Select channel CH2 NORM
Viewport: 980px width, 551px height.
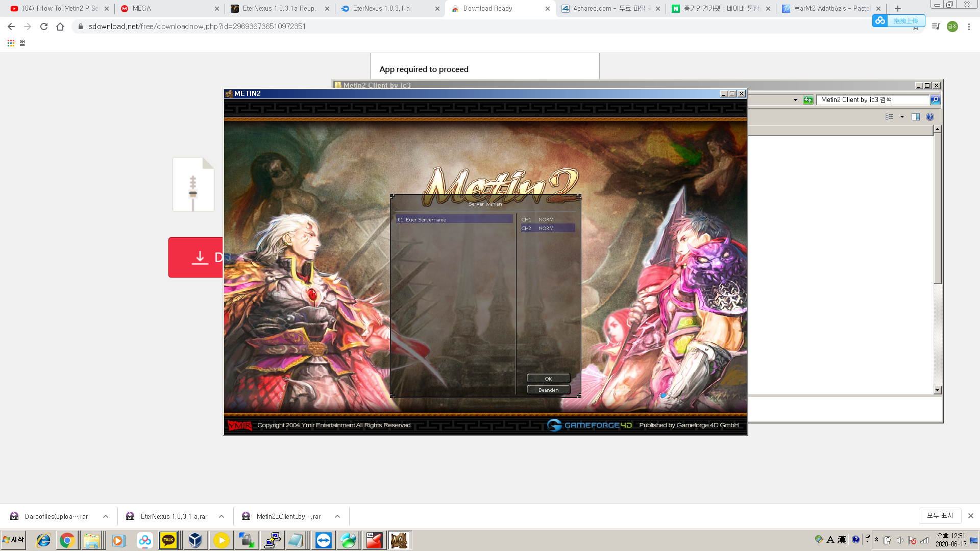548,228
